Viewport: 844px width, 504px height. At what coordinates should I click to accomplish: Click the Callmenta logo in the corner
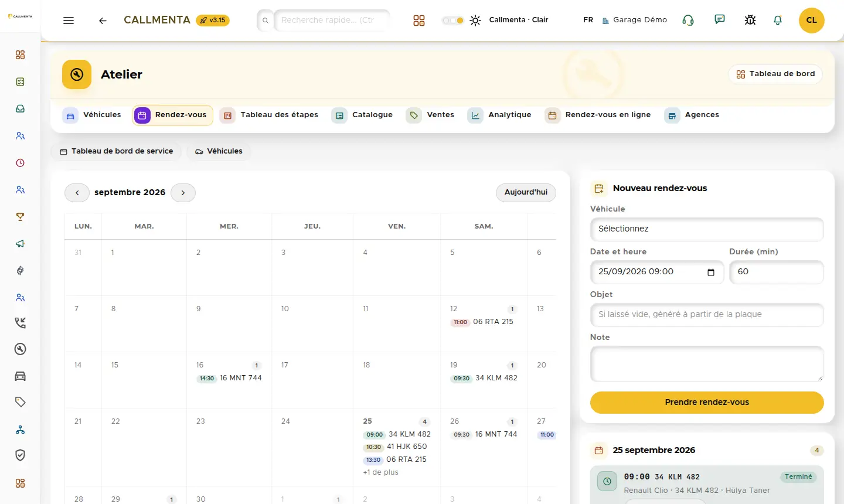(20, 16)
